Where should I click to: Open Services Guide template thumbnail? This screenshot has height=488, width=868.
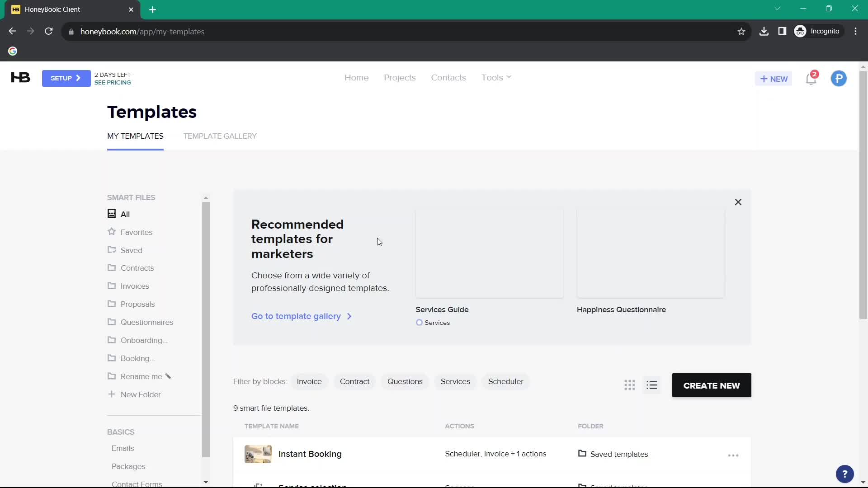pos(489,253)
